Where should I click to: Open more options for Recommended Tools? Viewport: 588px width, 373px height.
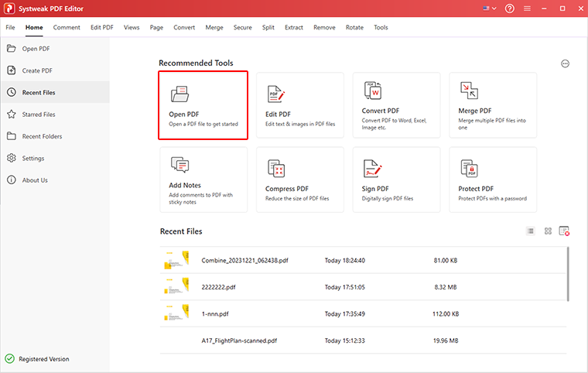565,63
